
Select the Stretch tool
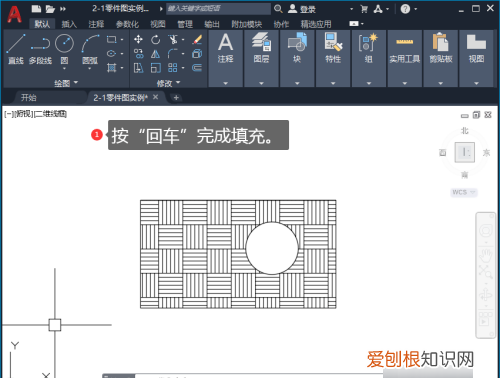point(138,68)
